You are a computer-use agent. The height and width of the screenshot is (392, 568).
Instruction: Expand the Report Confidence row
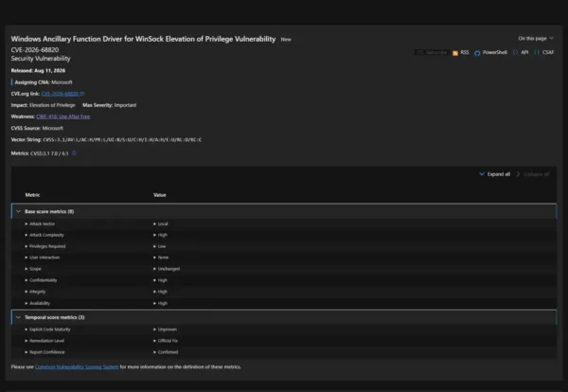click(27, 352)
